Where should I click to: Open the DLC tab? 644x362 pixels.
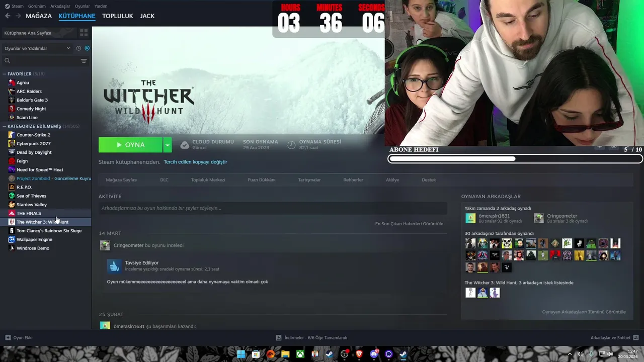click(x=164, y=180)
